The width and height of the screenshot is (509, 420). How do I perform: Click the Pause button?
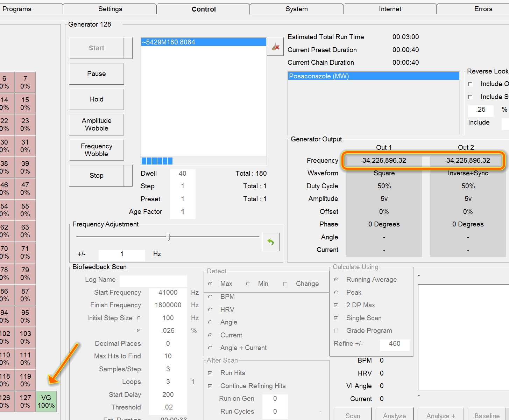click(97, 74)
